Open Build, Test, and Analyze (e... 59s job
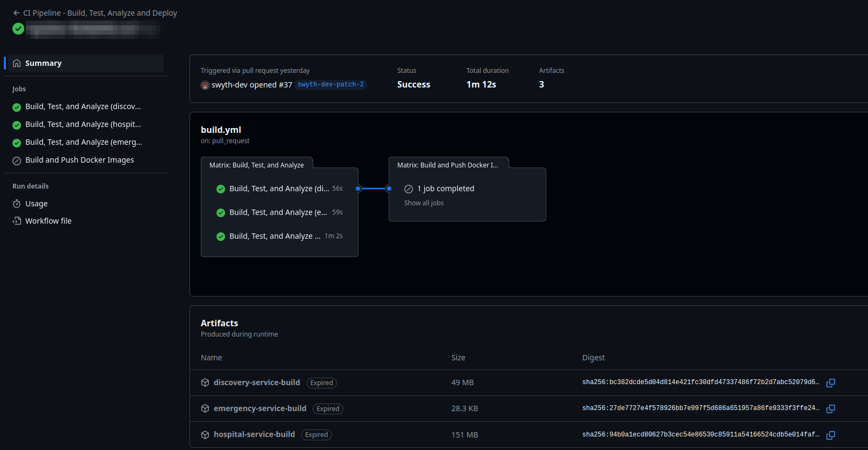The image size is (868, 450). tap(280, 212)
